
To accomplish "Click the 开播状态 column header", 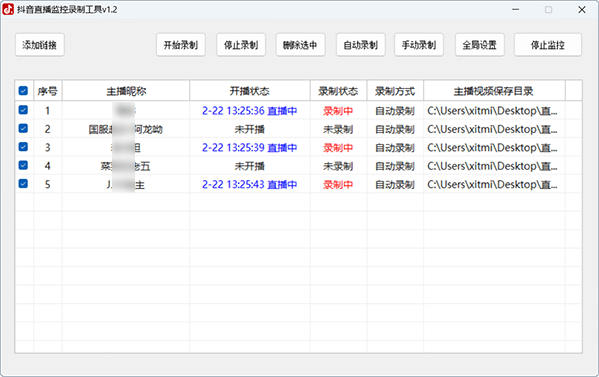I will click(250, 91).
